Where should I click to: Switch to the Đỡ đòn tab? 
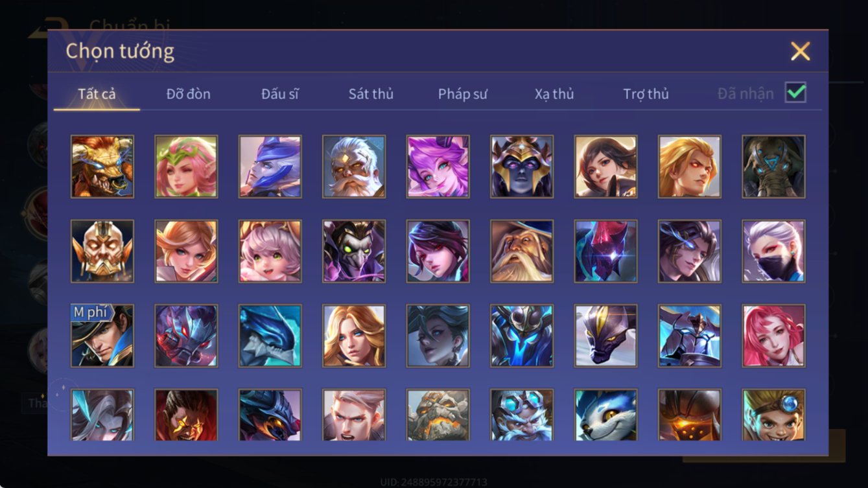coord(189,94)
